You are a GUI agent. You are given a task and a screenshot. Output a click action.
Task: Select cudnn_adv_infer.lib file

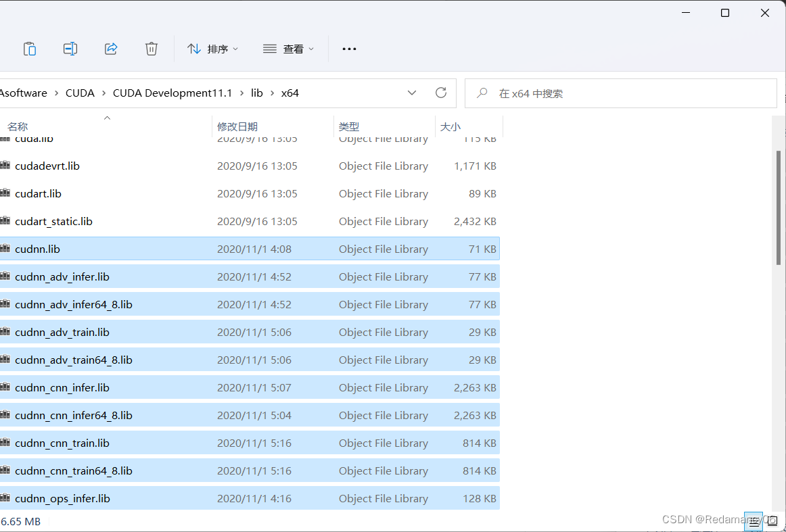(250, 276)
